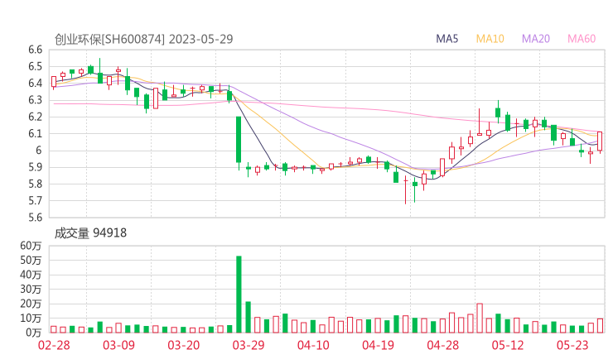Click the 02-28 date axis label
The image size is (613, 364).
tap(54, 345)
